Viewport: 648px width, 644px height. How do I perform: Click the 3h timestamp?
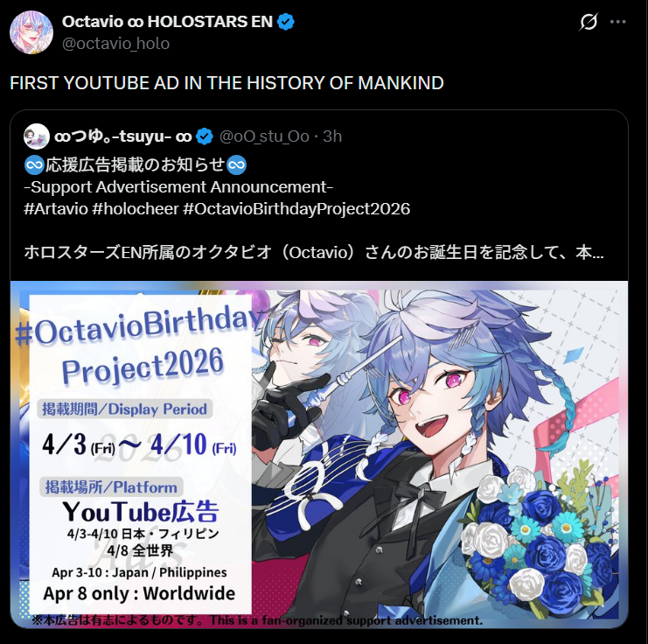pos(332,136)
